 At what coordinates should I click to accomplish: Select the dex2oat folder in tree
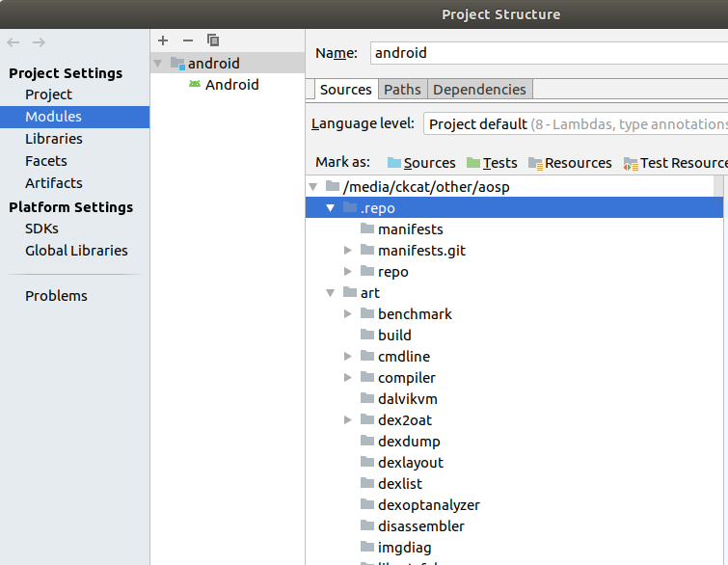[405, 420]
